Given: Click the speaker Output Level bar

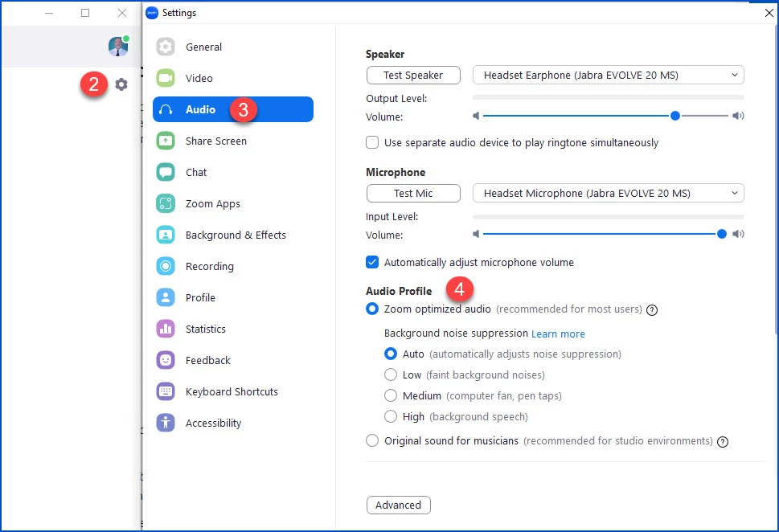Looking at the screenshot, I should [x=608, y=98].
